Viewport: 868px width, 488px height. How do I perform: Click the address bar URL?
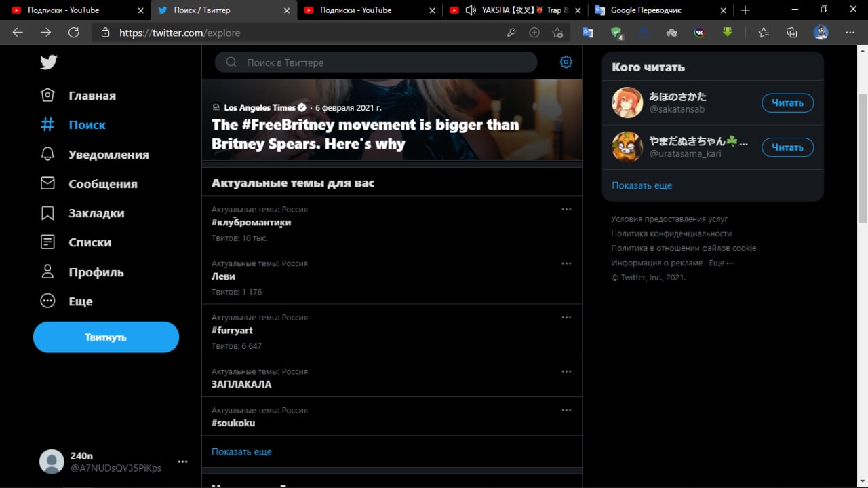coord(180,33)
